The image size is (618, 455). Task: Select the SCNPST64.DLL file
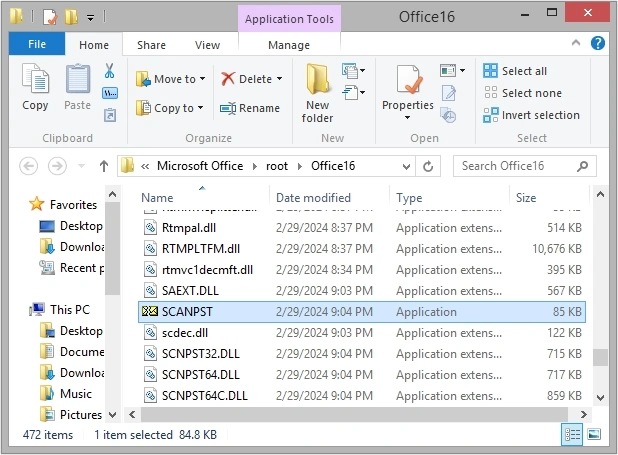[362, 375]
